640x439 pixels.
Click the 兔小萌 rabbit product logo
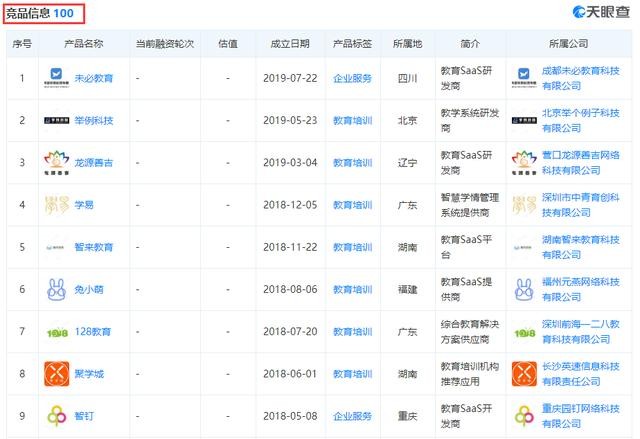tap(56, 289)
